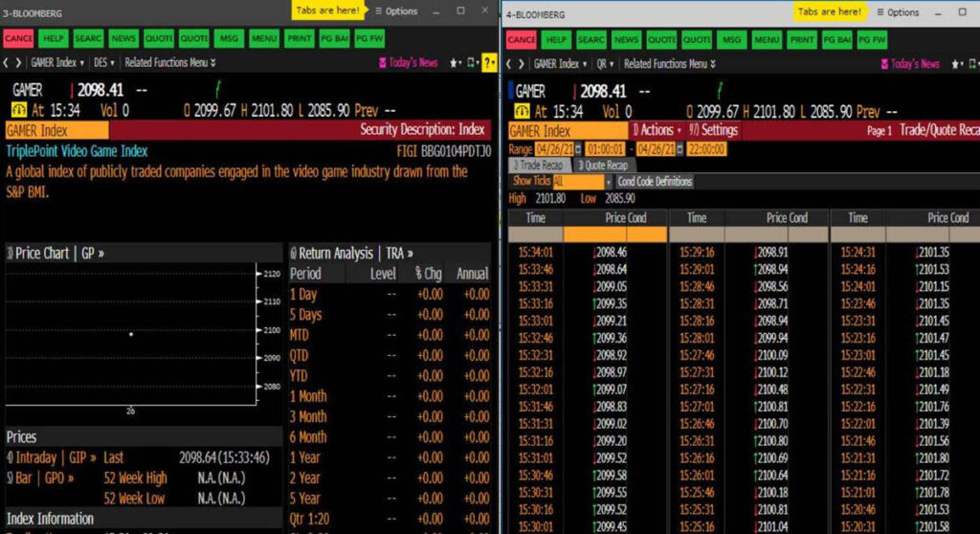Screen dimensions: 980x534
Task: Click NEWS key in 3-BLOOMBERG window
Action: [x=123, y=39]
